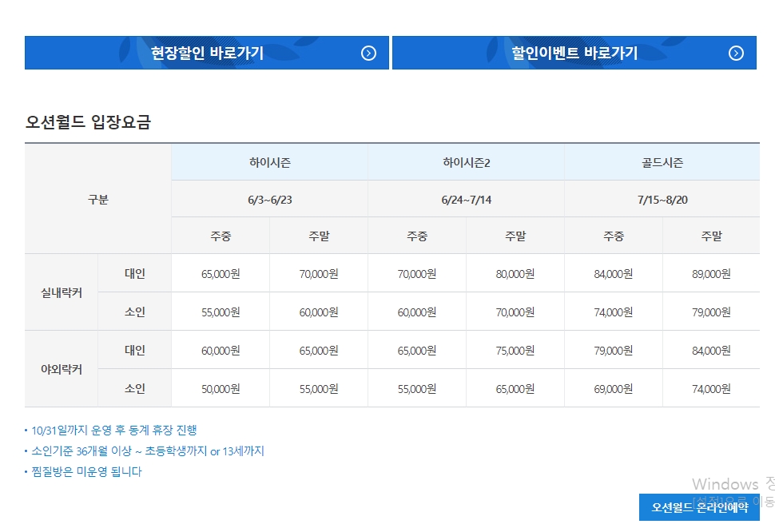Select 야외락커 대인 하이시즌2 주말 price 75,000원
This screenshot has width=775, height=532.
tap(515, 350)
